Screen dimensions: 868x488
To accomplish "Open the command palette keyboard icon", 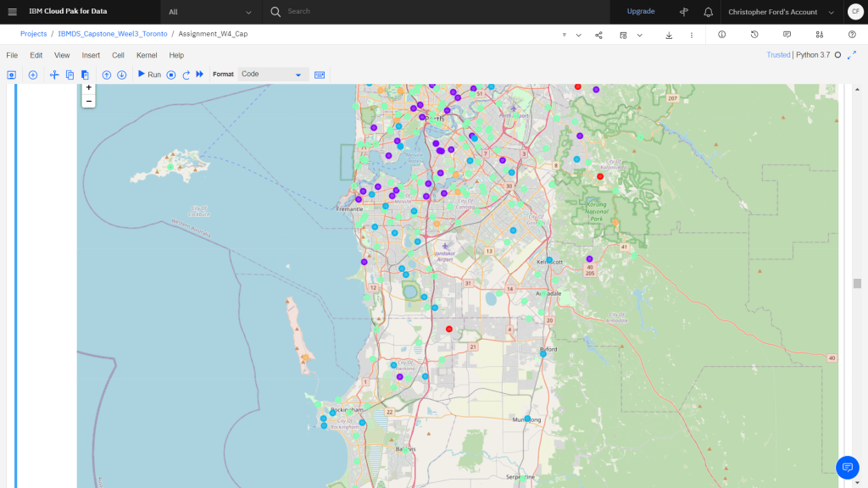I will pos(320,75).
